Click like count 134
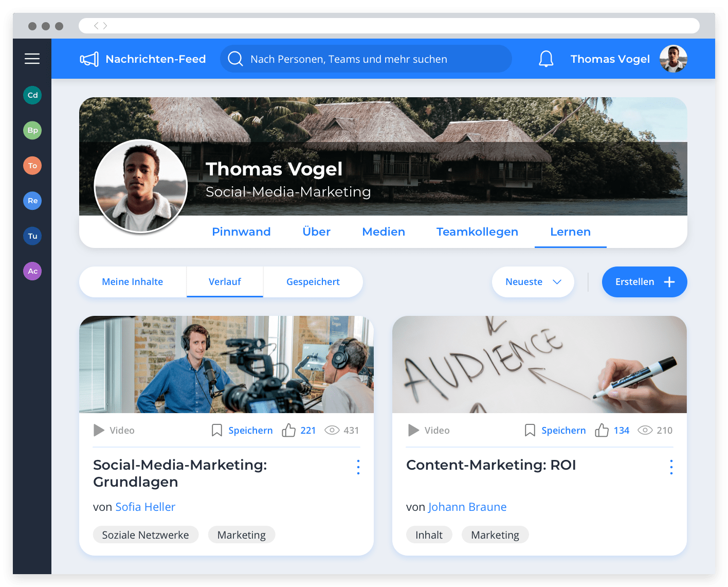Screen dimensions: 728x587 (621, 431)
